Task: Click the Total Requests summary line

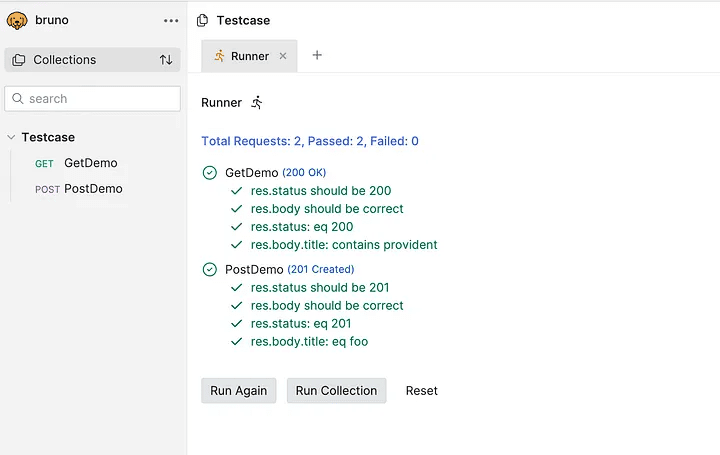Action: point(310,141)
